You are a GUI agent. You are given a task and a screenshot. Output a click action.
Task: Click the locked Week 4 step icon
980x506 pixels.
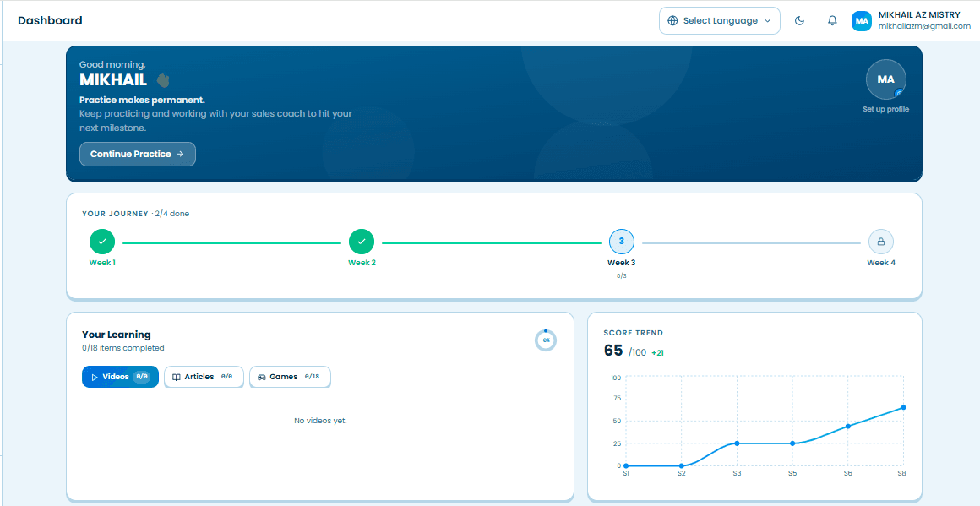pyautogui.click(x=880, y=241)
